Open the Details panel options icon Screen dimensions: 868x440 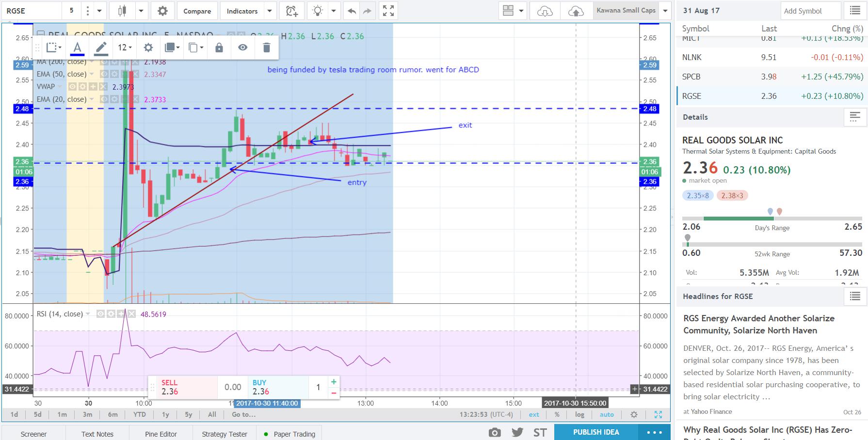tap(855, 117)
